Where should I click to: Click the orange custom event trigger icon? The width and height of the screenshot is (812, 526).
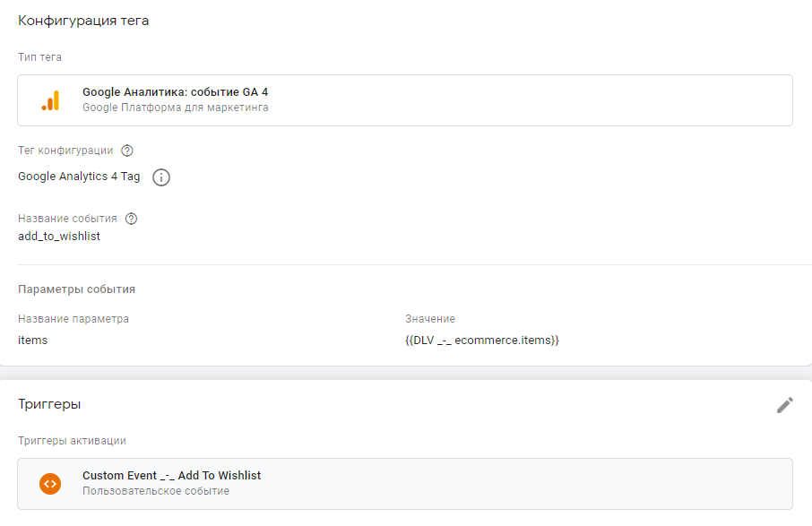50,484
